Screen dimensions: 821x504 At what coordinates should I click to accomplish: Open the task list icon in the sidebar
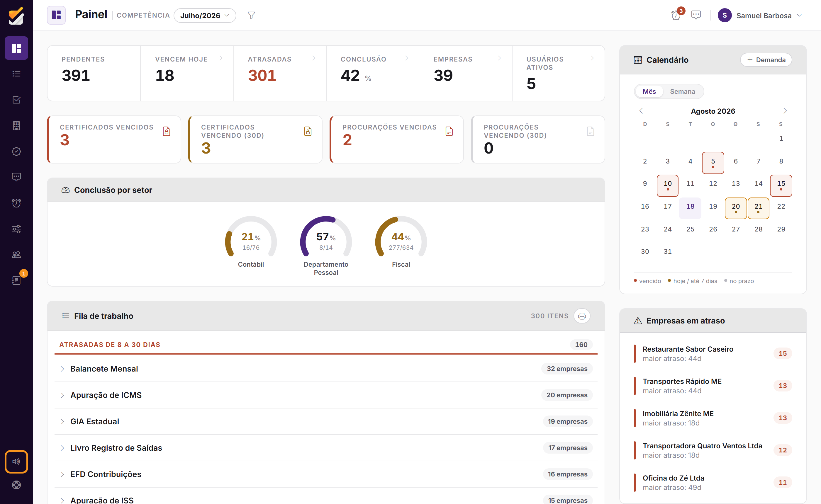tap(16, 74)
